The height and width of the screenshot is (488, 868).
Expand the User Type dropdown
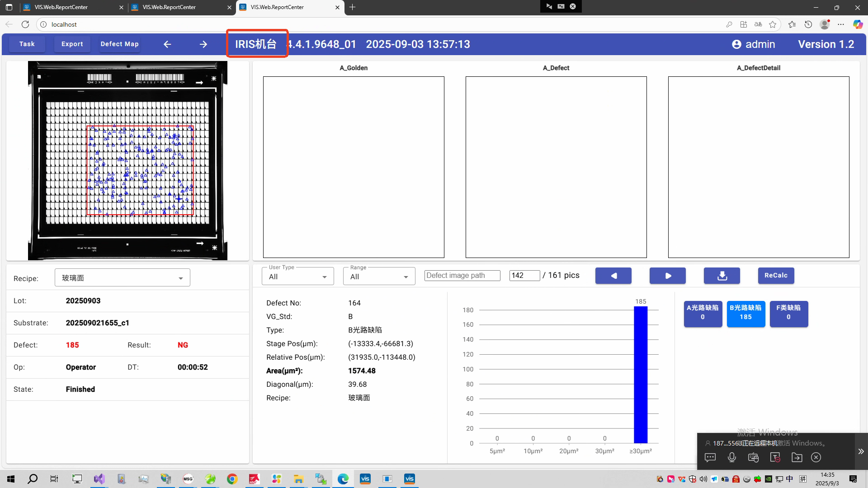click(297, 276)
